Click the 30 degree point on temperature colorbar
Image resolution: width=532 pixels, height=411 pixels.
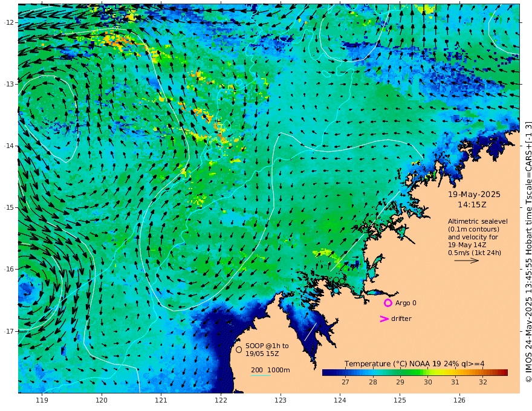428,373
